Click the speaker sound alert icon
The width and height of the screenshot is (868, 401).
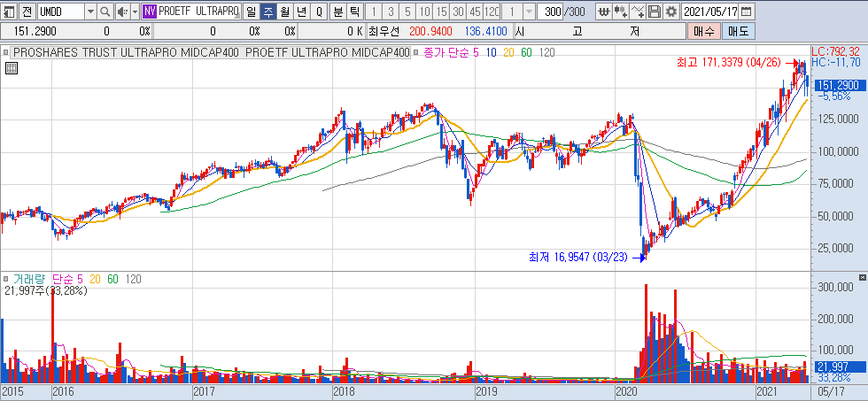(x=122, y=11)
